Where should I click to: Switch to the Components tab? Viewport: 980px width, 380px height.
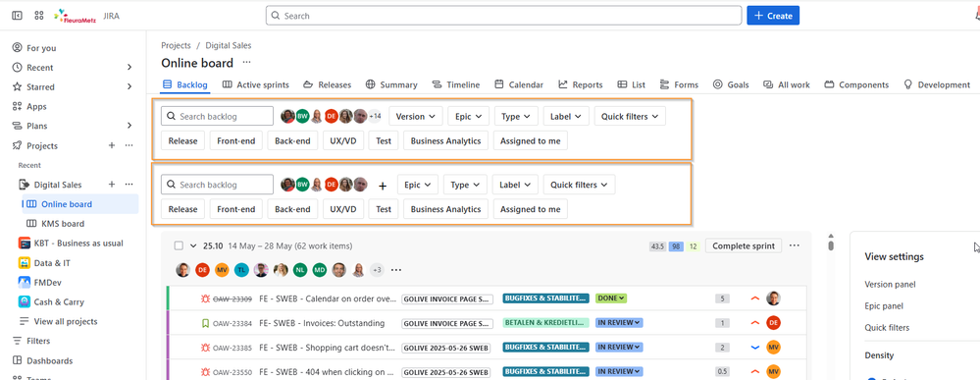point(856,84)
